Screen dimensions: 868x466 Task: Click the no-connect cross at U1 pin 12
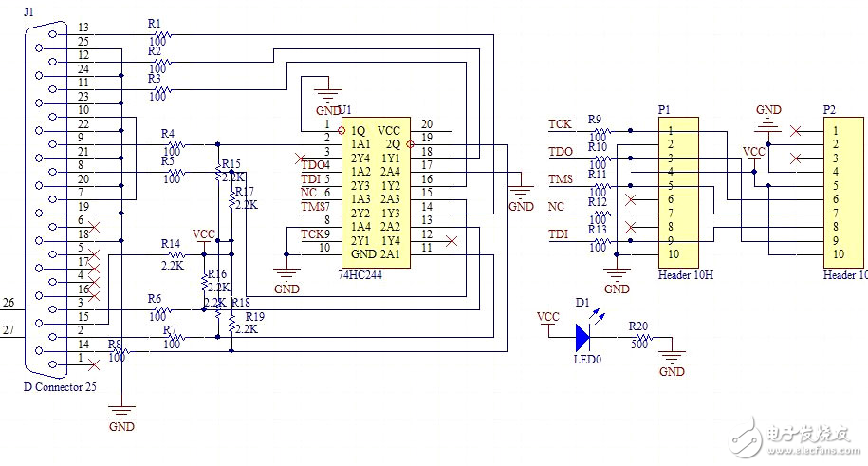(451, 241)
